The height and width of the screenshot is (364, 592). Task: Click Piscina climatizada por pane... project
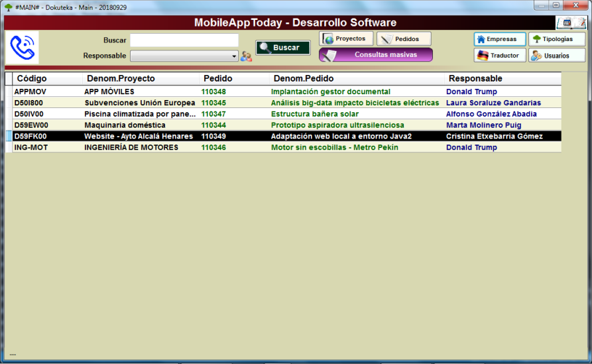[140, 114]
